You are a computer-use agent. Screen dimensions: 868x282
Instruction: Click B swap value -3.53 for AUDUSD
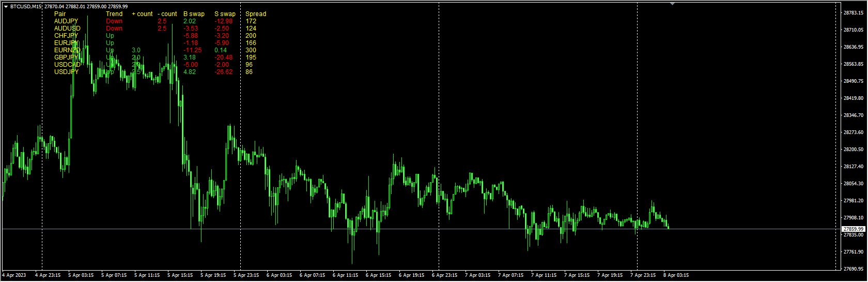[x=191, y=28]
